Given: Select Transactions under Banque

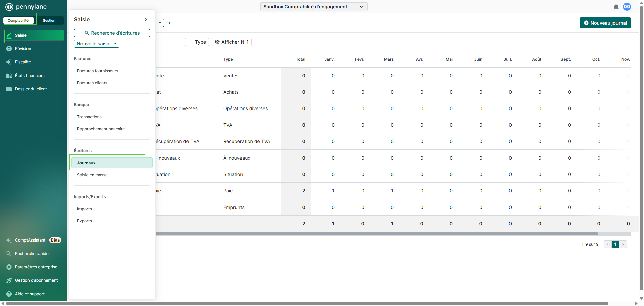Looking at the screenshot, I should pos(89,117).
